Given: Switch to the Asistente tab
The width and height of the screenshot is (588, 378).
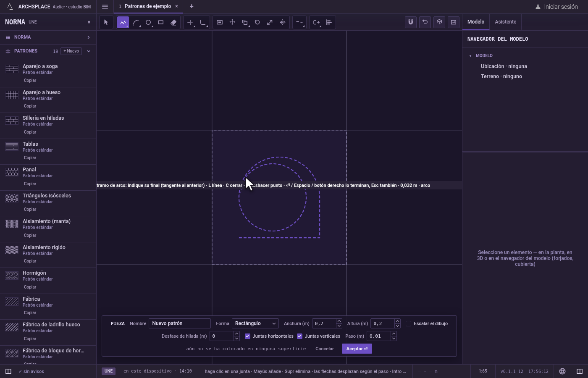Looking at the screenshot, I should coord(505,22).
